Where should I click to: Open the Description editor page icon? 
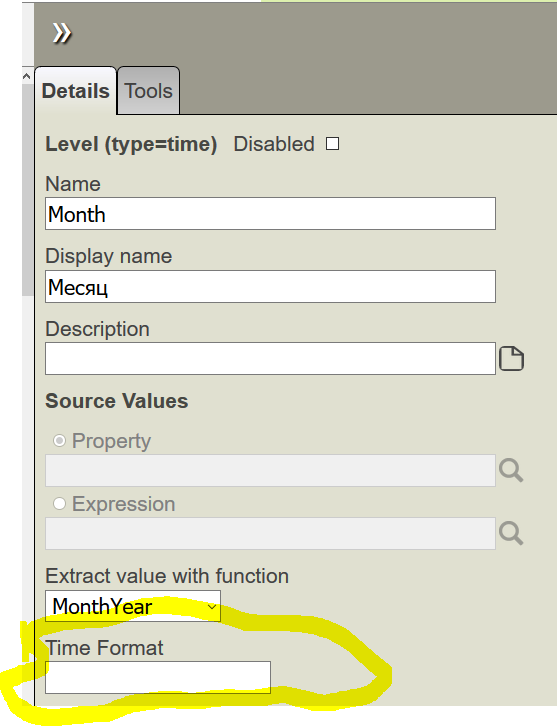(x=511, y=358)
